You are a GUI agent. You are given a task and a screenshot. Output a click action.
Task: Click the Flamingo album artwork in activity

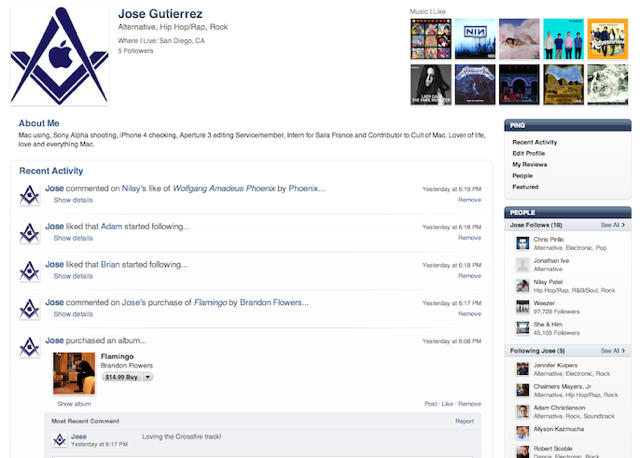pos(74,371)
